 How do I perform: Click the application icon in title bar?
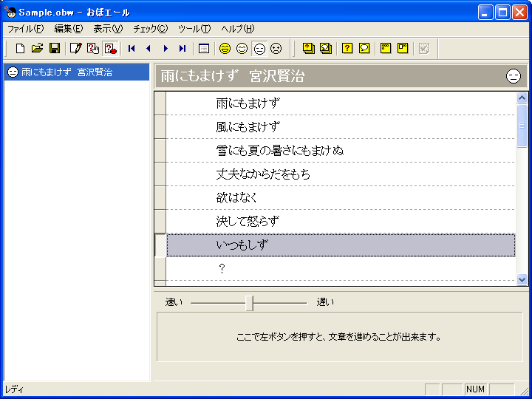pyautogui.click(x=11, y=13)
